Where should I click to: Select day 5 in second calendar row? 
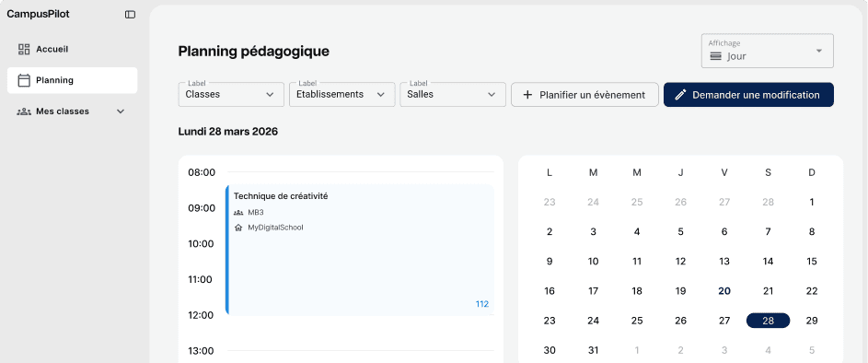(680, 231)
